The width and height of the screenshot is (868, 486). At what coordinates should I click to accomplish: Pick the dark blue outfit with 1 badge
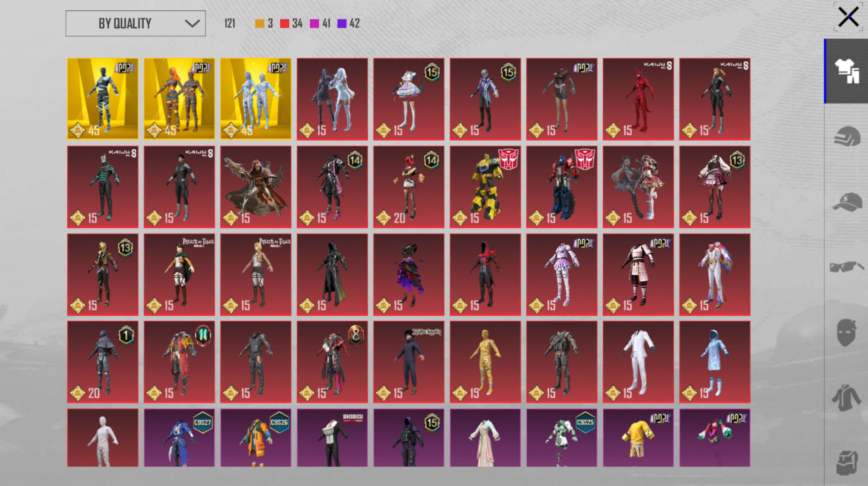point(103,362)
